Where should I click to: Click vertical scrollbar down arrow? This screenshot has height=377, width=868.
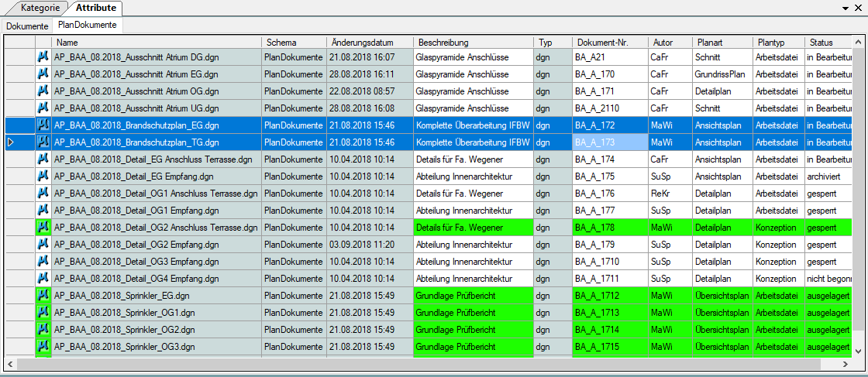point(858,351)
